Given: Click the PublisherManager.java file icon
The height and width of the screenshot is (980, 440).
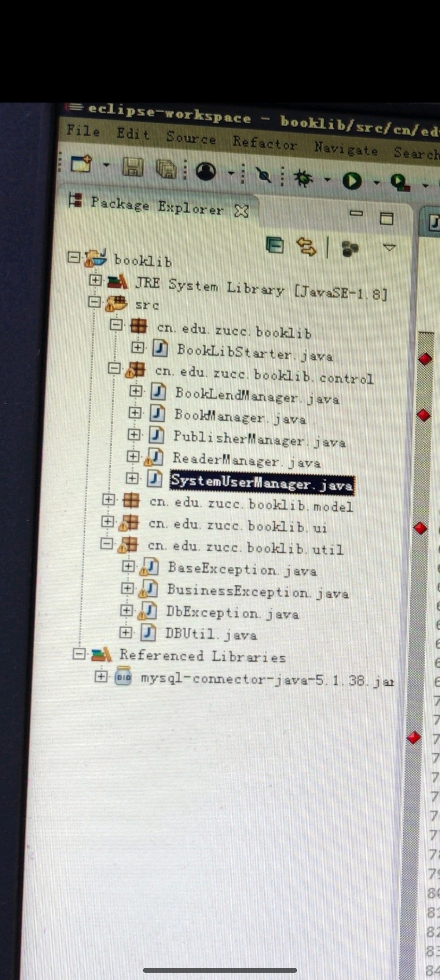Looking at the screenshot, I should [x=156, y=435].
